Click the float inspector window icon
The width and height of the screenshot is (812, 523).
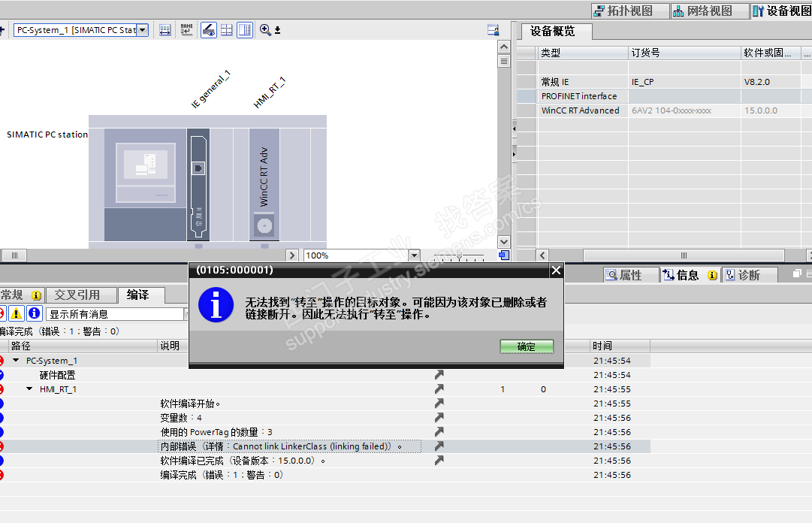point(797,274)
